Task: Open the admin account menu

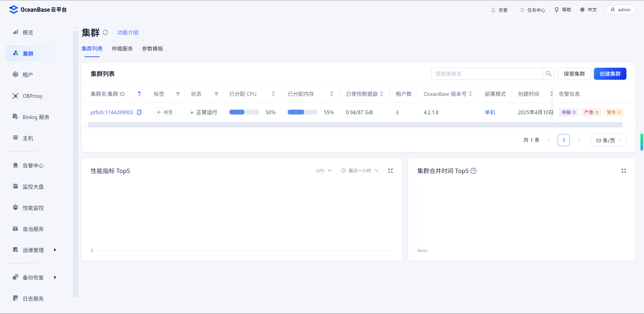Action: click(621, 10)
